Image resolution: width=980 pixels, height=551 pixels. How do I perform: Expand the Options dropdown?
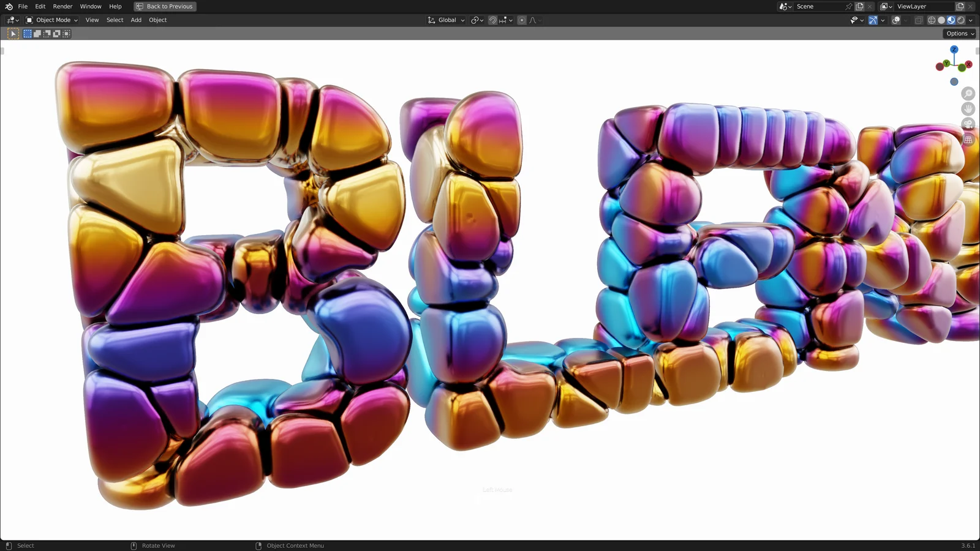tap(958, 33)
